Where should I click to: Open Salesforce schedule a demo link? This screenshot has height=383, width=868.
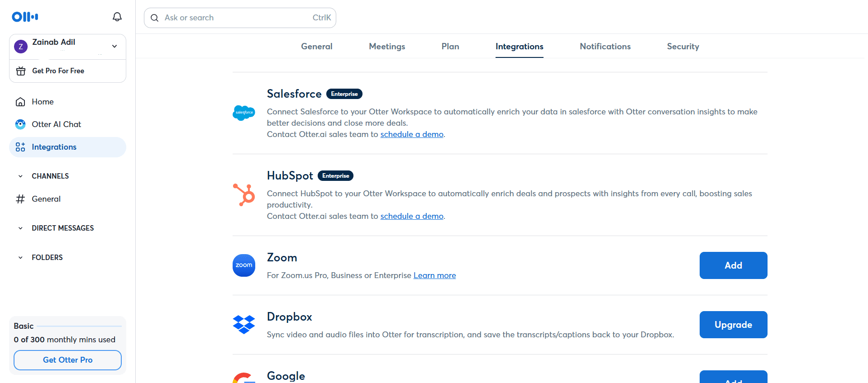411,134
